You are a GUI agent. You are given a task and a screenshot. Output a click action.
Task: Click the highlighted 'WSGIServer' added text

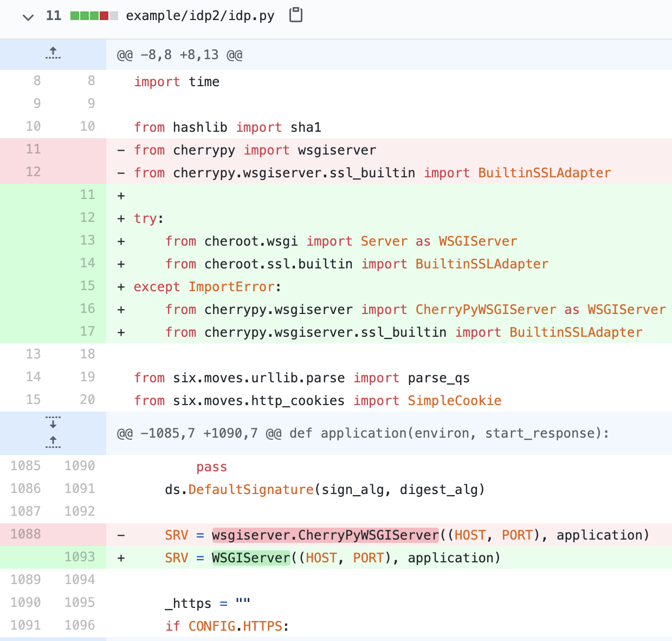tap(251, 558)
